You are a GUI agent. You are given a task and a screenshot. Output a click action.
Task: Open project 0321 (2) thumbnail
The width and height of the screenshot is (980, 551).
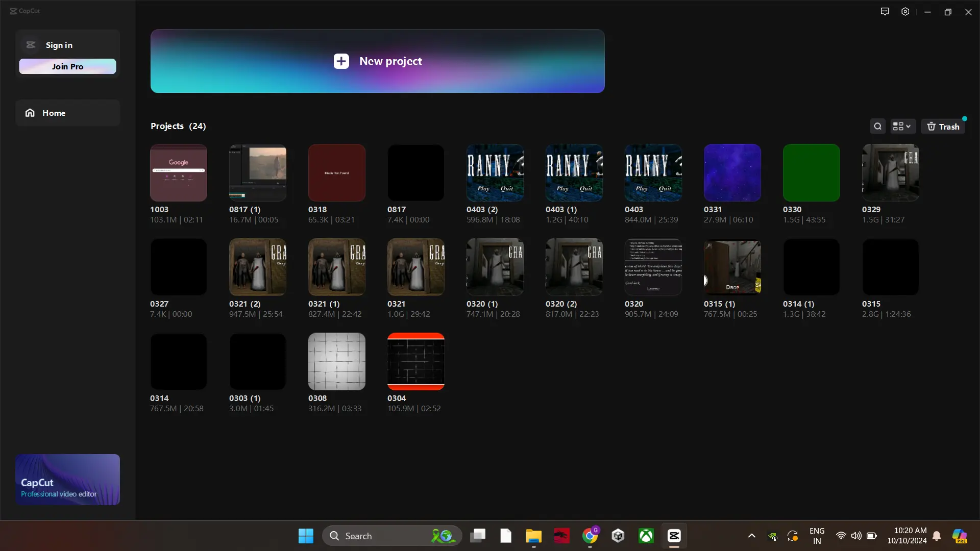tap(258, 267)
